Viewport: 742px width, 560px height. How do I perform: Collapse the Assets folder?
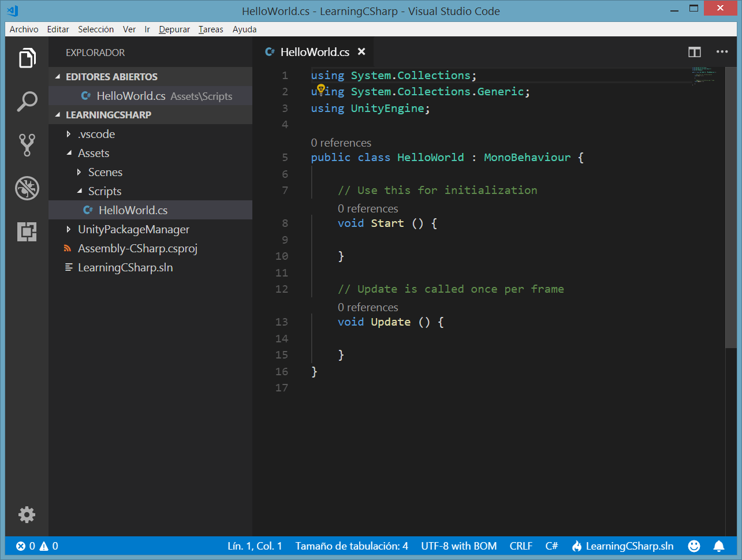click(69, 153)
